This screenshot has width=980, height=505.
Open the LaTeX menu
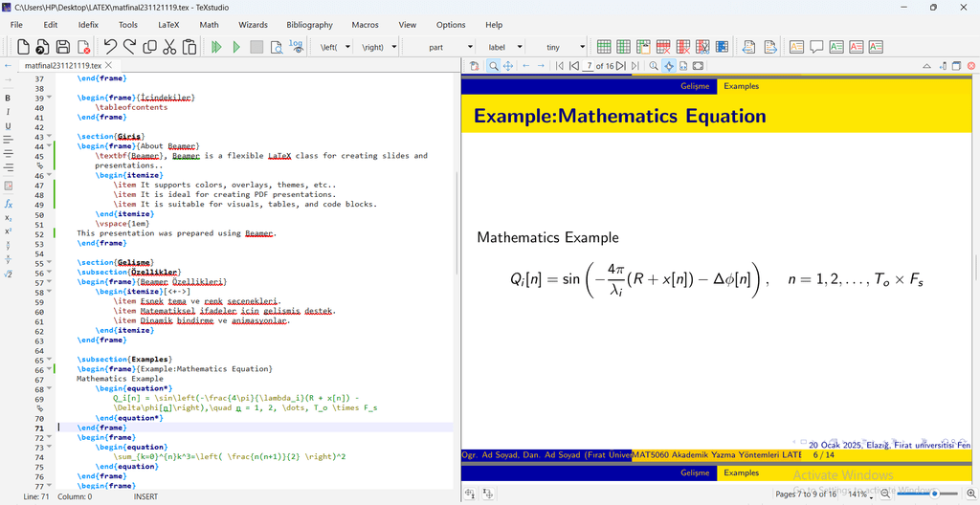(x=168, y=25)
